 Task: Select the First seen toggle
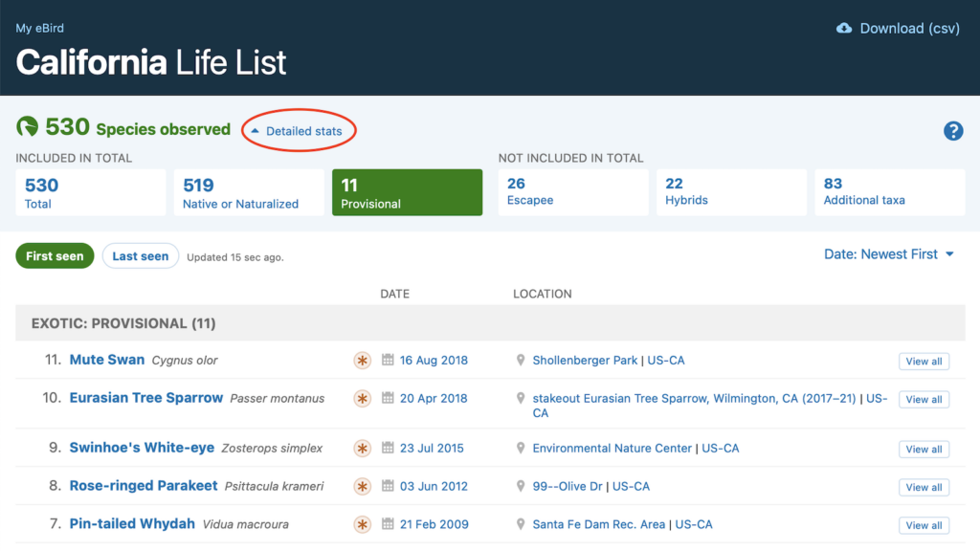[55, 255]
